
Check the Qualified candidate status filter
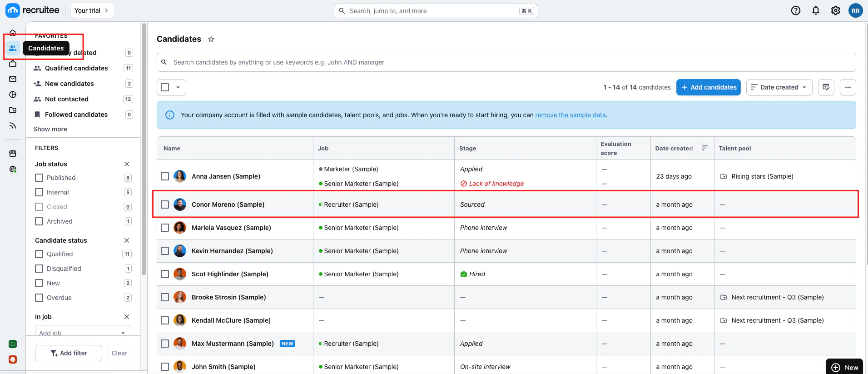39,254
